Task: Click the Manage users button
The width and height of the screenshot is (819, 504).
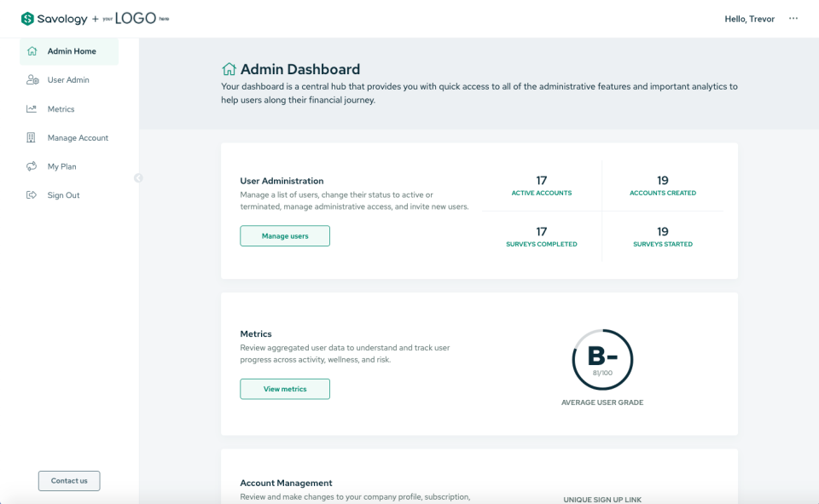Action: pos(285,235)
